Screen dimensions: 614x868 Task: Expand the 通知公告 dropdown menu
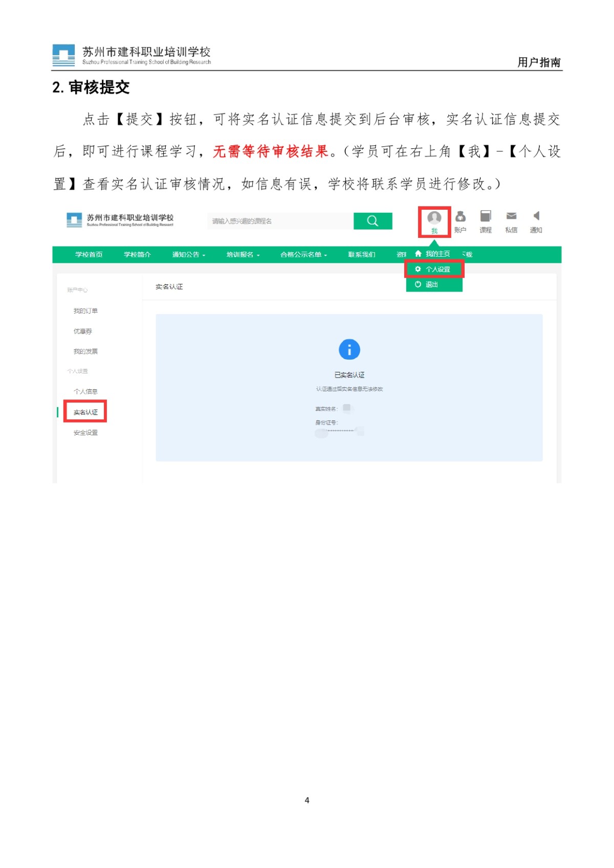pos(189,255)
